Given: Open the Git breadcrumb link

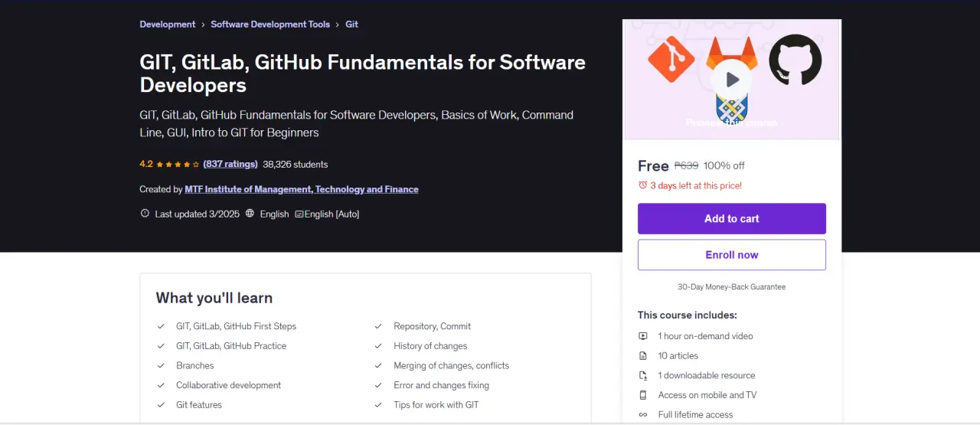Looking at the screenshot, I should [351, 25].
